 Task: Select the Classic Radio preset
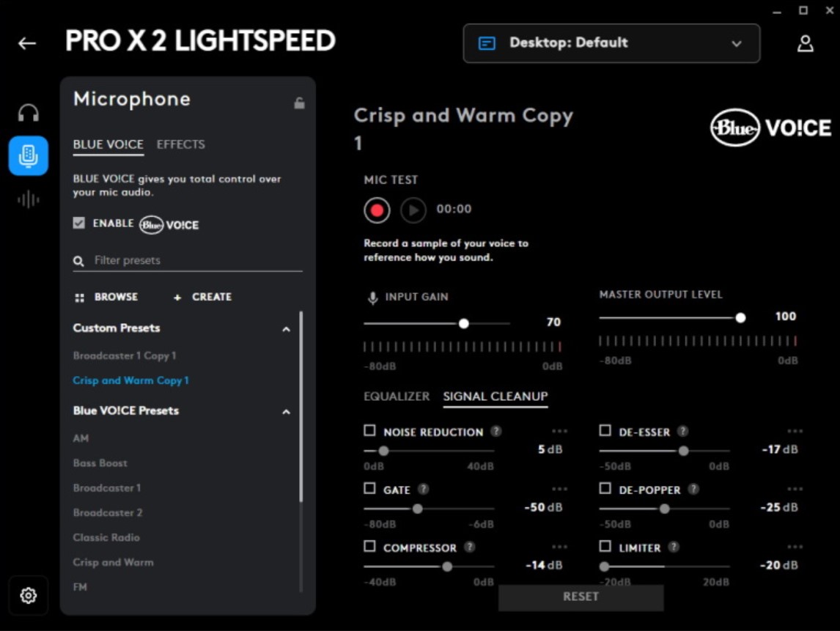click(x=105, y=537)
